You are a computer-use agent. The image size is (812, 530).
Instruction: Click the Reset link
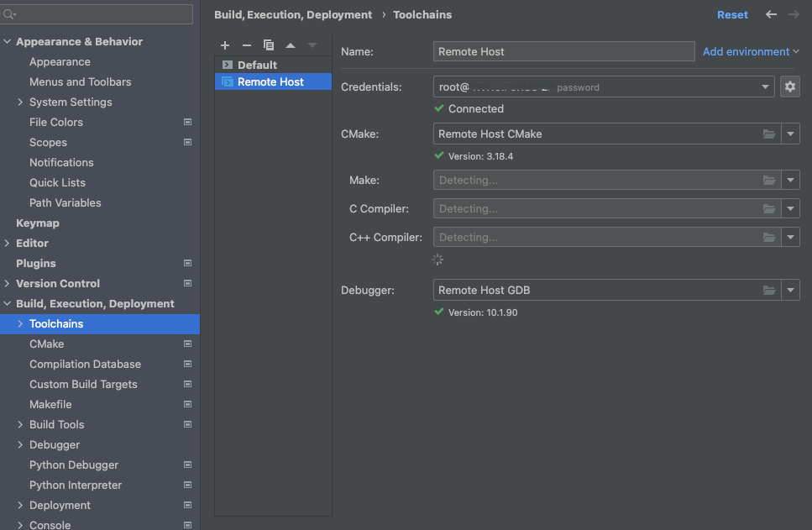tap(732, 15)
